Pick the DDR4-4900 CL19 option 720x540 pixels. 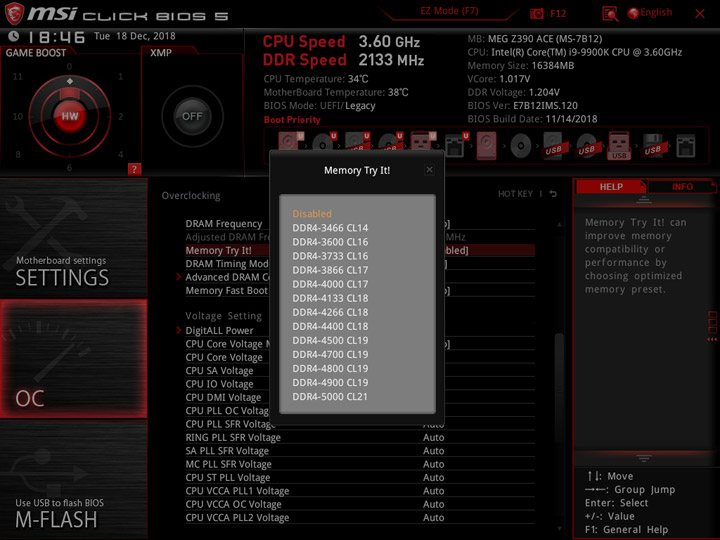(330, 382)
